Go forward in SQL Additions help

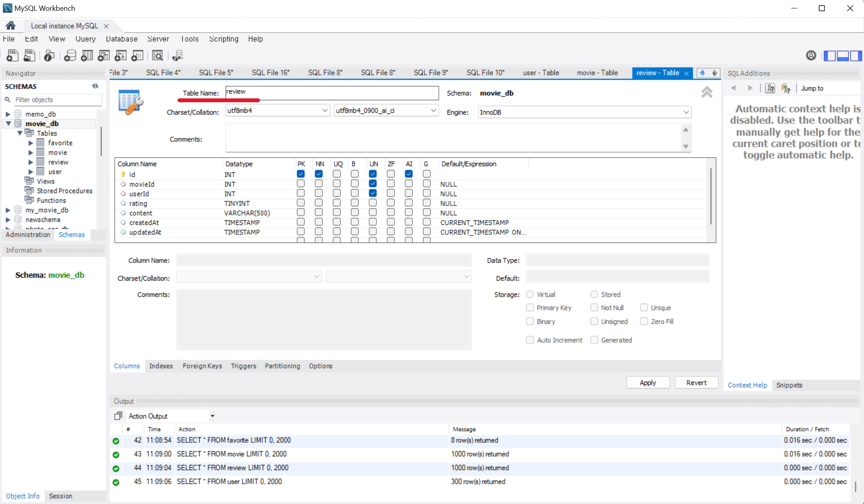click(x=750, y=88)
